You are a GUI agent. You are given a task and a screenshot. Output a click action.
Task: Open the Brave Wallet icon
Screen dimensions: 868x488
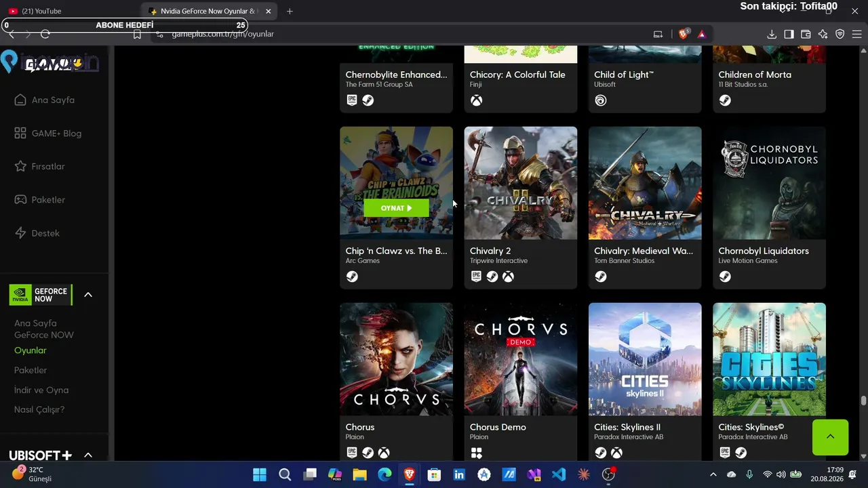[806, 34]
